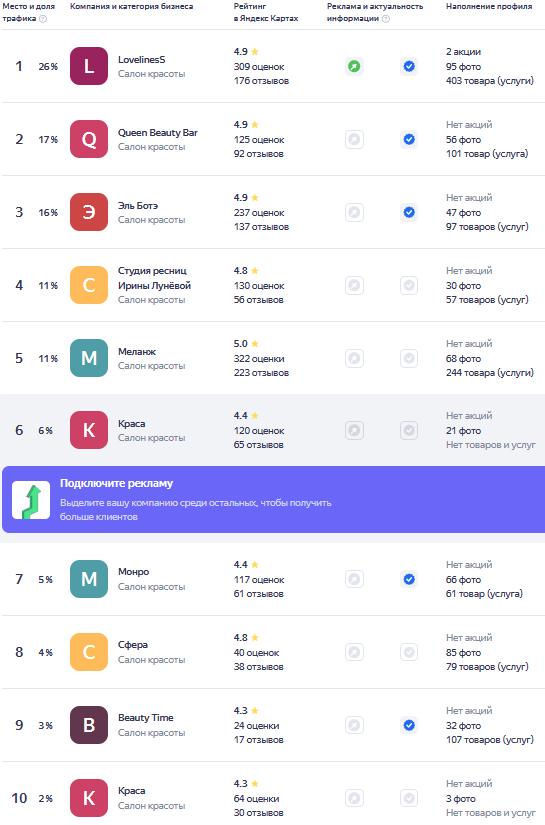Image resolution: width=545 pixels, height=825 pixels.
Task: Click the grey advertising icon in Эль Ботэ row
Action: (x=354, y=213)
